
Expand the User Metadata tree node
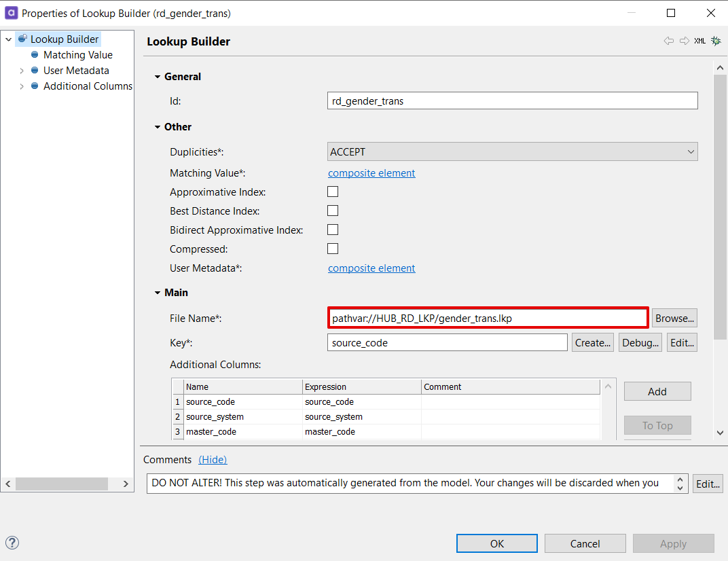[21, 70]
